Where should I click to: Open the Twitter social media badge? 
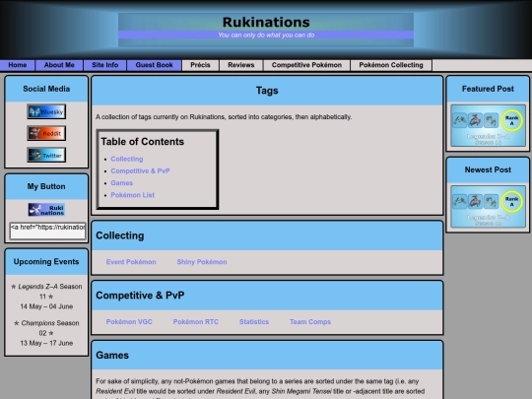[x=46, y=155]
